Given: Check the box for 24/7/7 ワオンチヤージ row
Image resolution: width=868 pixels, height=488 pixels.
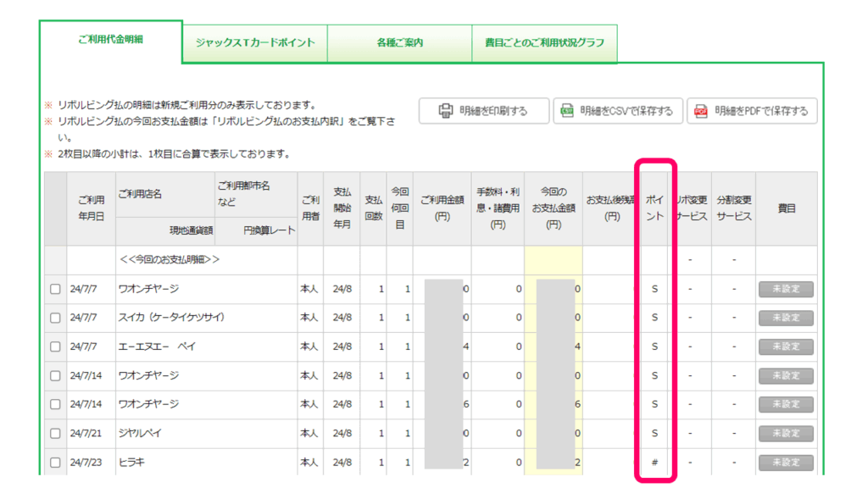Looking at the screenshot, I should [55, 289].
